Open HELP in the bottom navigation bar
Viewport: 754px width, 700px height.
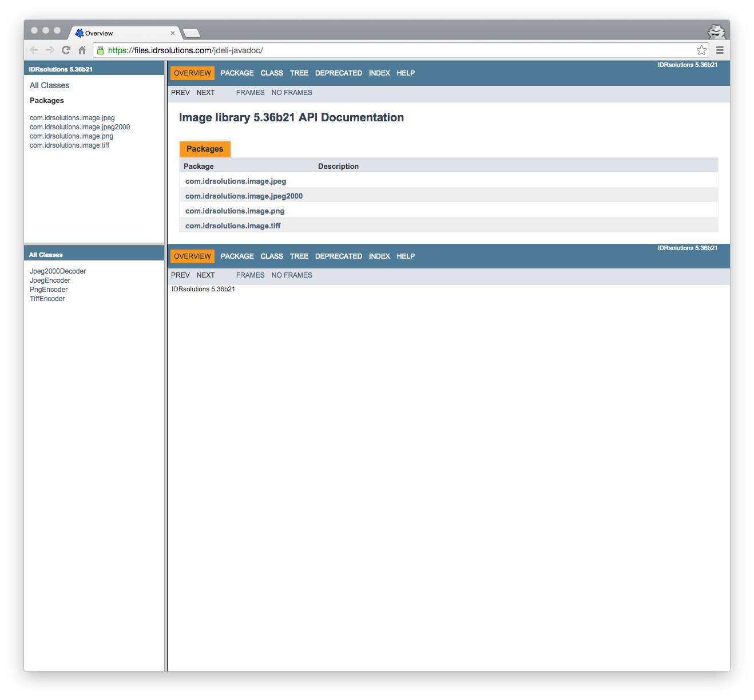click(406, 256)
